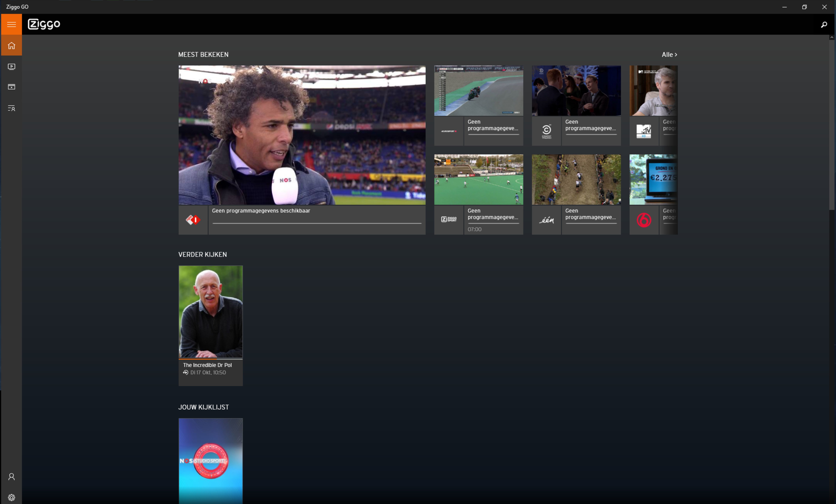Click the Comedy Central channel logo
The image size is (836, 504).
[x=546, y=131]
